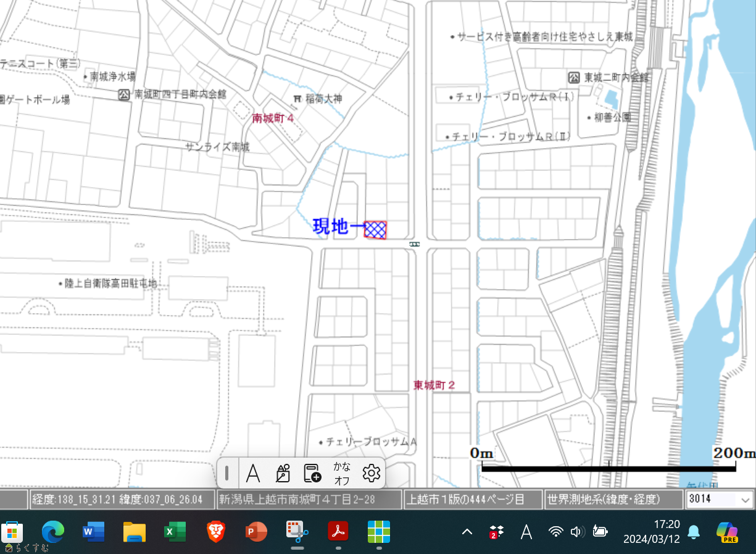Click the 東城二町内会館 community hall icon
756x554 pixels.
coord(573,77)
